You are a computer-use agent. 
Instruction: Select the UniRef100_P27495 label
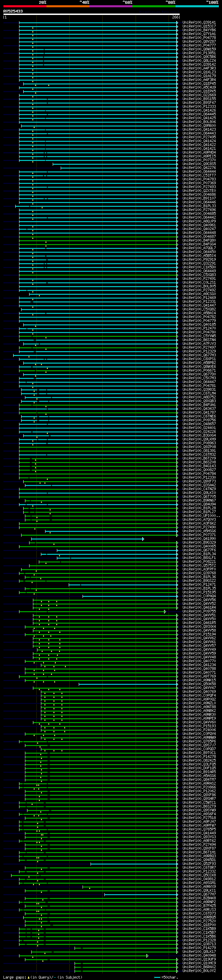[x=199, y=137]
